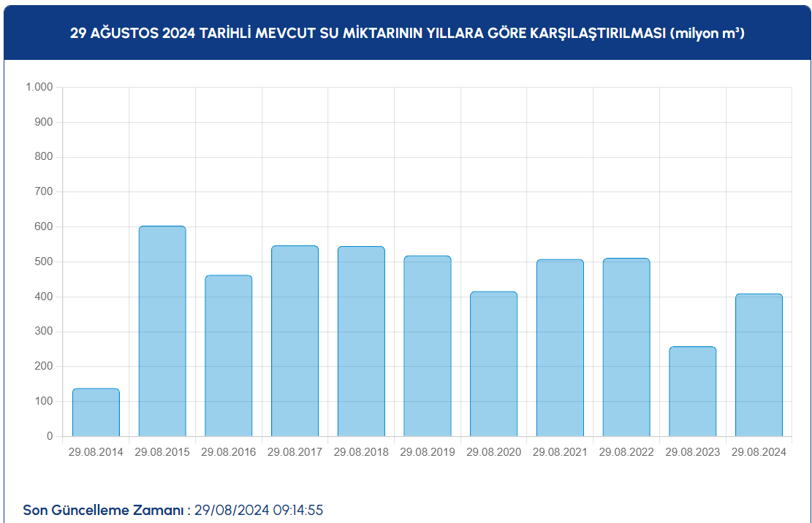Click the 29.08.2014 x-axis date label
This screenshot has height=523, width=812.
click(96, 452)
